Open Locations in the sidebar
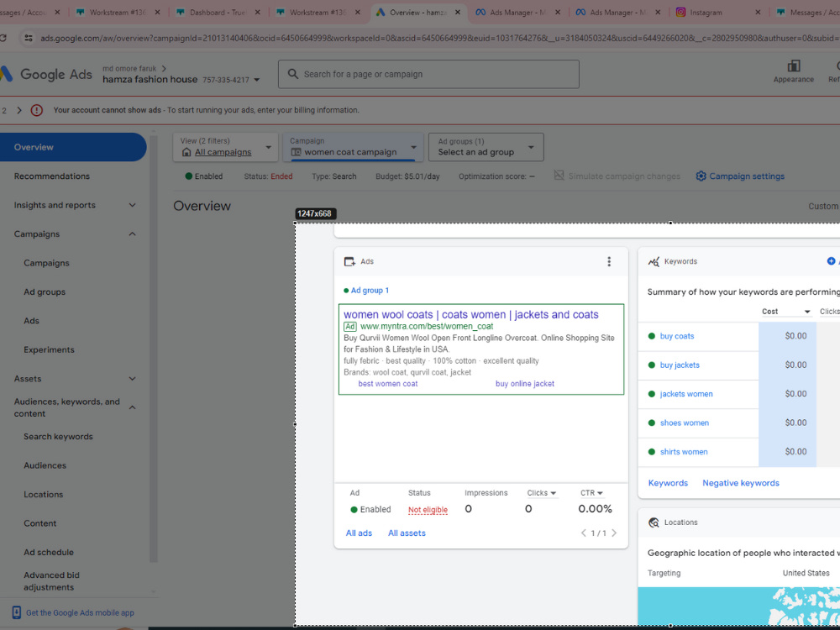Image resolution: width=840 pixels, height=630 pixels. click(x=44, y=495)
